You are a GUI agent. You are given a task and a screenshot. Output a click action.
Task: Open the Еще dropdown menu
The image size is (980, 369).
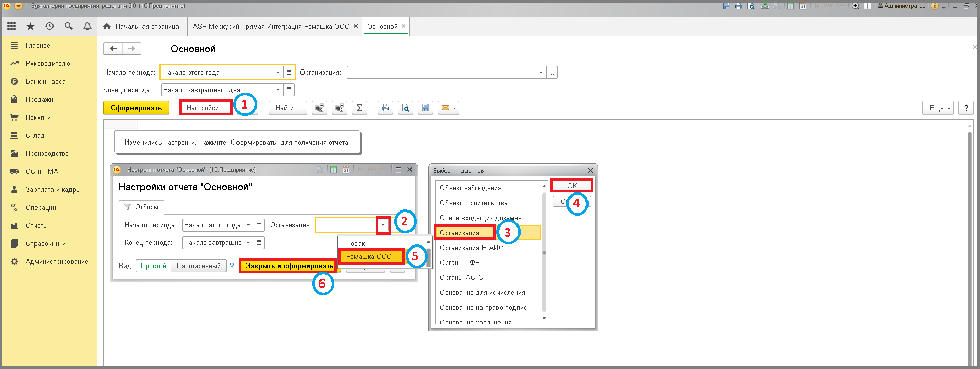point(939,108)
